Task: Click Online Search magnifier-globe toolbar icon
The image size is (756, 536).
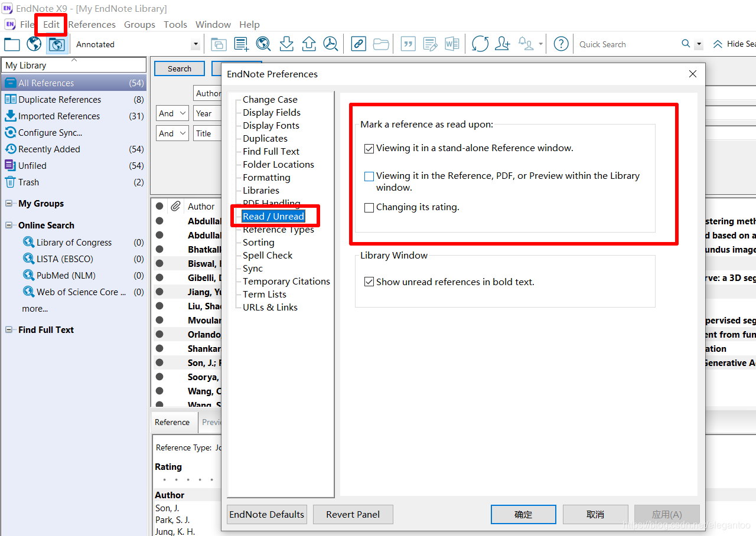Action: click(263, 44)
